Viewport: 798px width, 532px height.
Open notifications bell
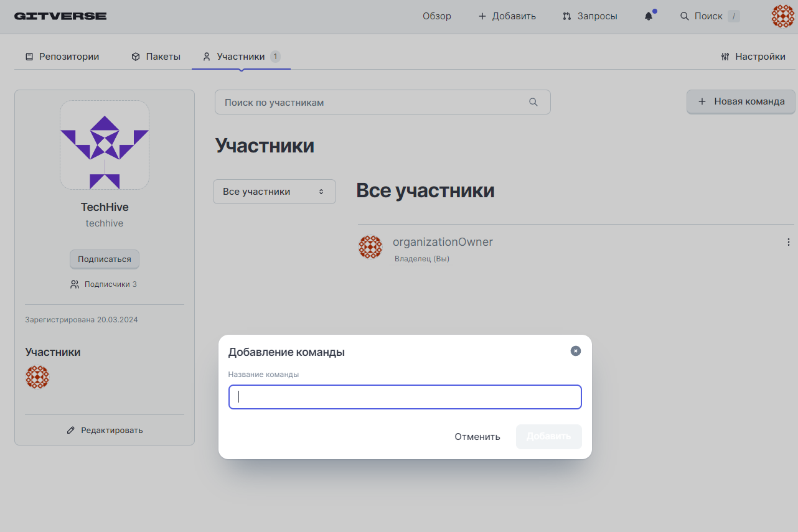click(x=649, y=16)
